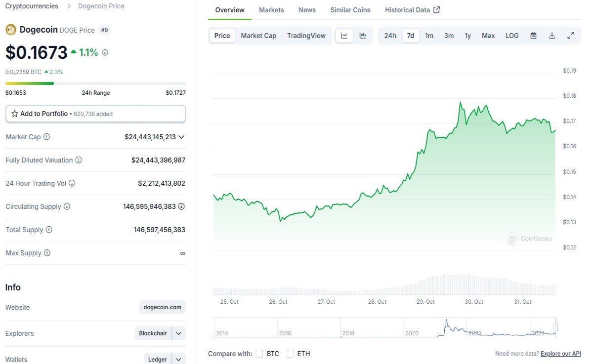Viewport: 593px width, 364px height.
Task: Switch to candlestick chart icon
Action: [x=363, y=36]
